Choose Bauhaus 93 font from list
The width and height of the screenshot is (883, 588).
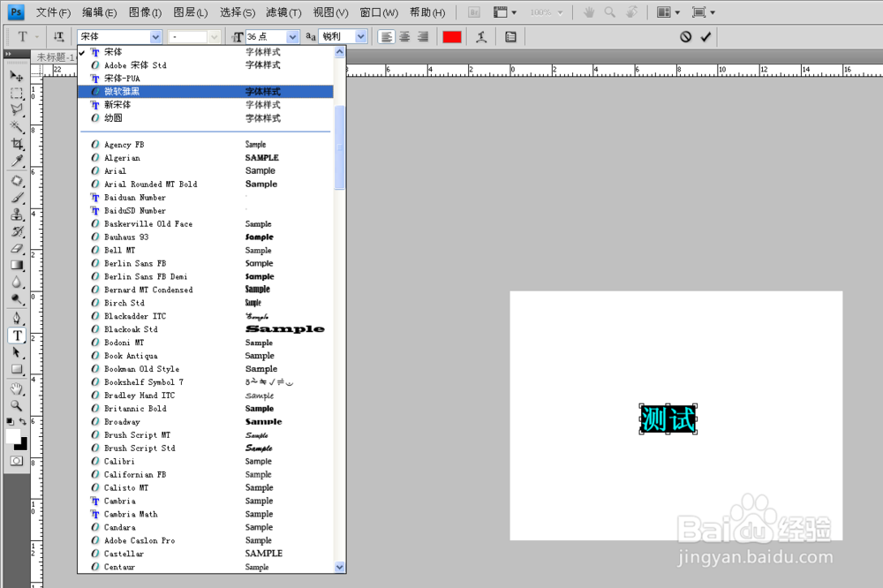(206, 237)
